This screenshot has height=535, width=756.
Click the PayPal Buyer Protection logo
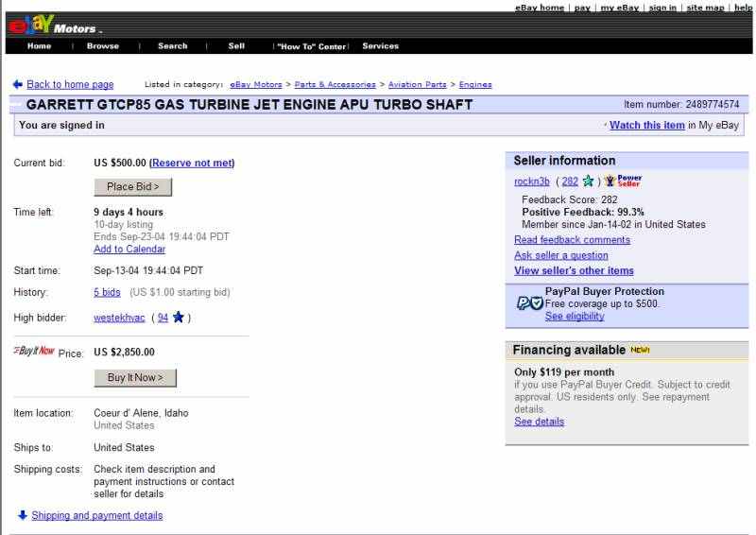pyautogui.click(x=529, y=303)
